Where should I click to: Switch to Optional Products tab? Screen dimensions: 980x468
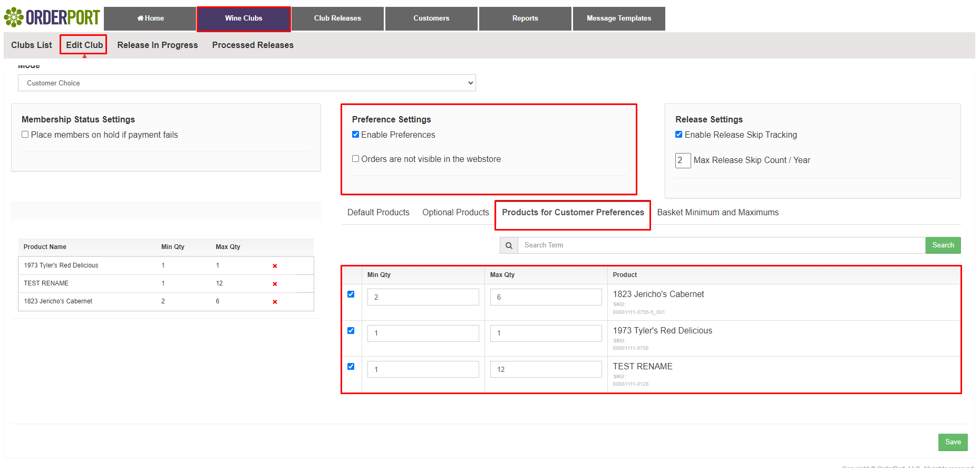click(x=455, y=212)
